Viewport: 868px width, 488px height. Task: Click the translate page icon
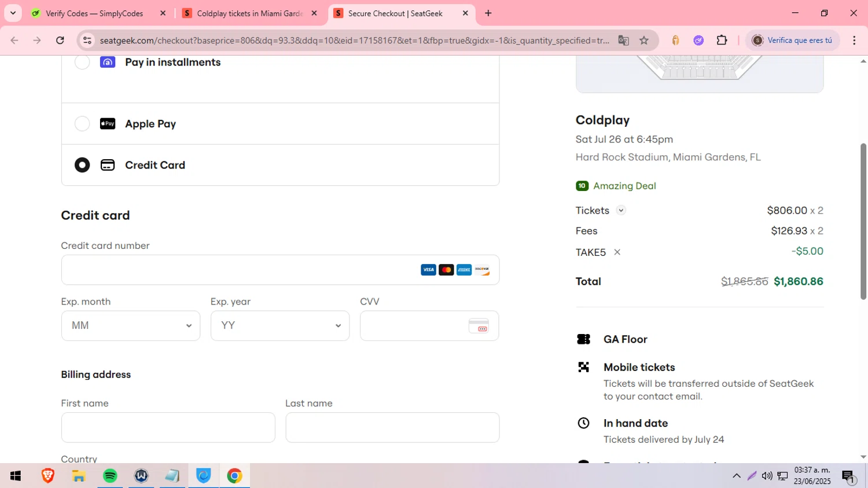point(623,41)
